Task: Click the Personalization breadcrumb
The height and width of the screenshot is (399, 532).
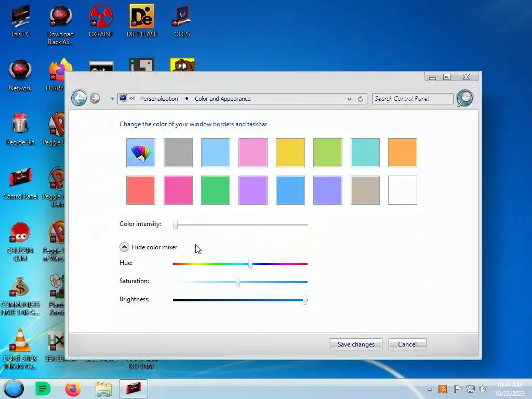Action: (159, 99)
